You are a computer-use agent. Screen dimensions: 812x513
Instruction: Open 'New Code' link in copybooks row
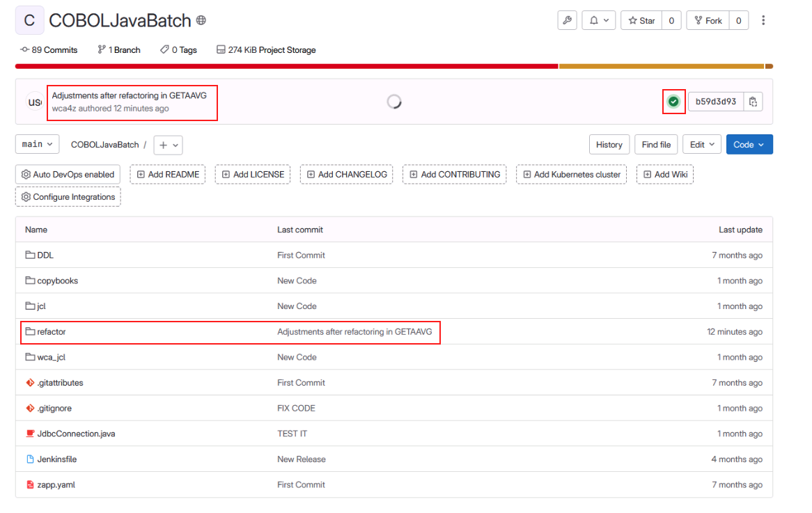coord(297,281)
